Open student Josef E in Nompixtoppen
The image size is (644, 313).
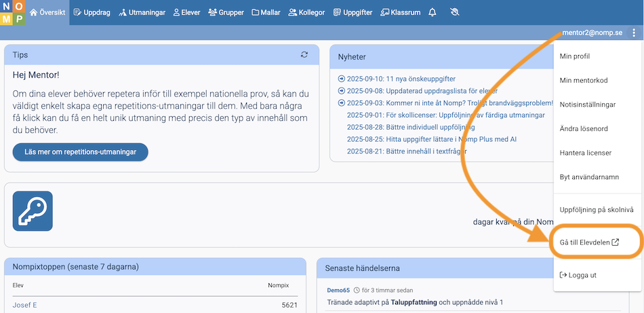pyautogui.click(x=24, y=305)
